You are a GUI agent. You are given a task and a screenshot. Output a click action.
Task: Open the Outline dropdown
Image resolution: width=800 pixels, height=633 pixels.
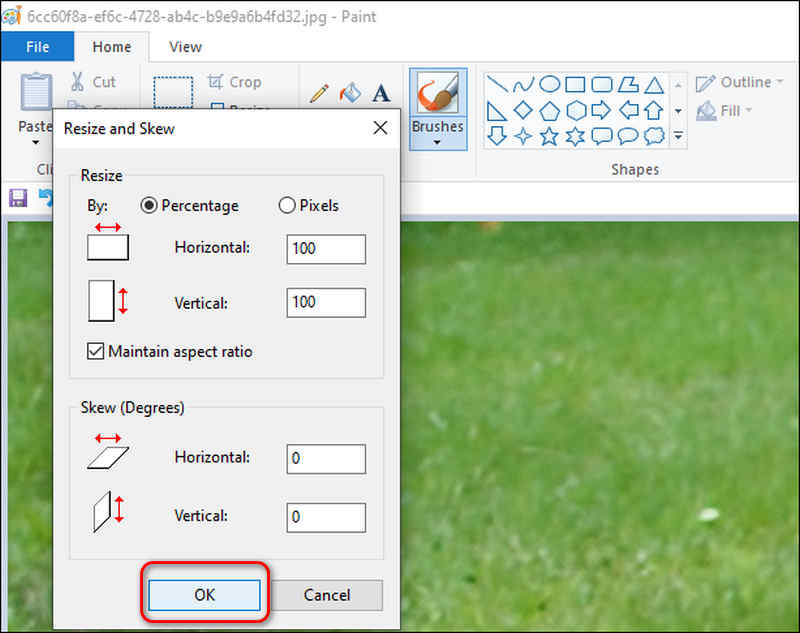(x=739, y=83)
